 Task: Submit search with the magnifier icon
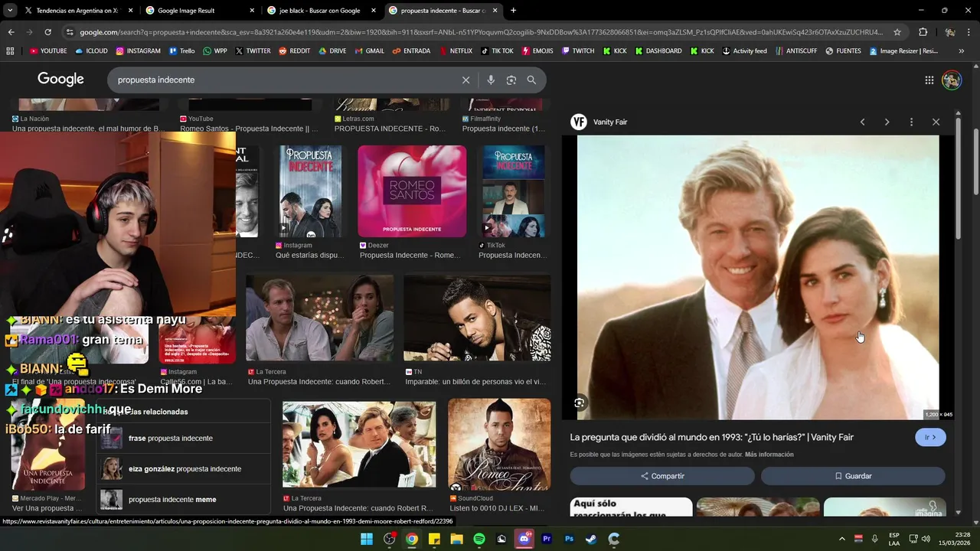531,80
